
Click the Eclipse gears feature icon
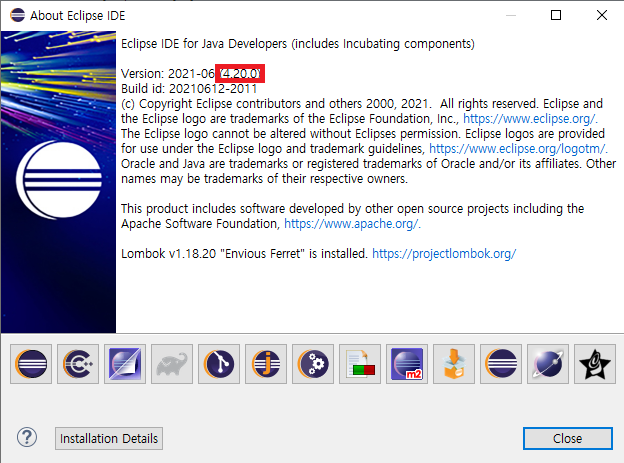point(313,364)
